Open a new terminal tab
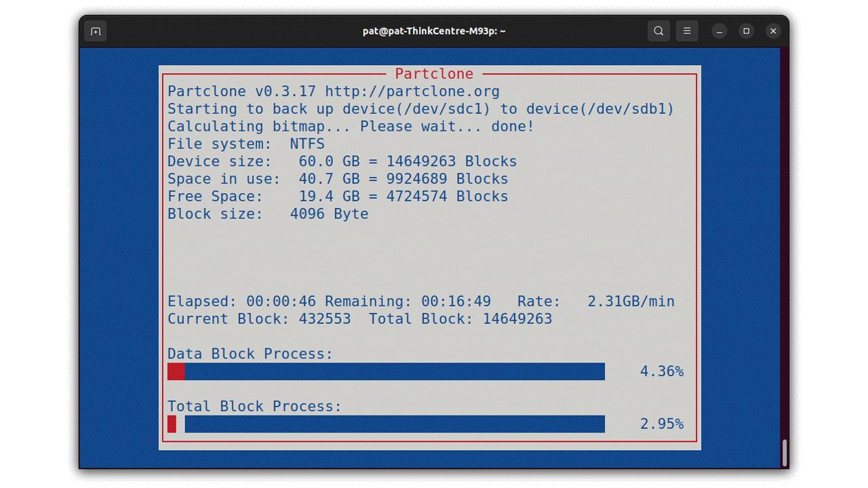Image resolution: width=868 pixels, height=488 pixels. point(96,31)
